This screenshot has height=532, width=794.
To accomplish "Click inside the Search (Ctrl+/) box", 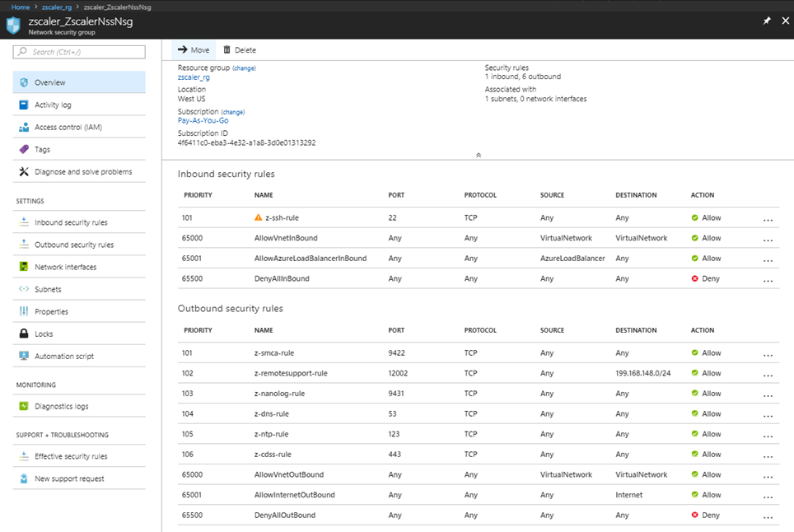I will coord(78,51).
